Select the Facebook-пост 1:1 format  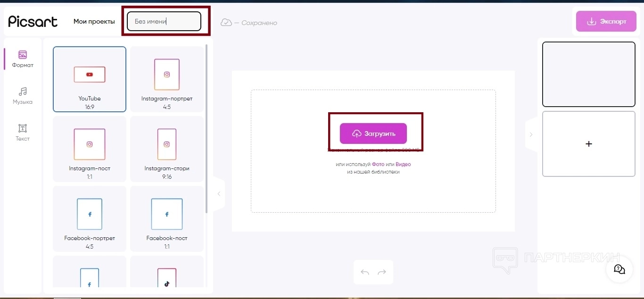167,219
